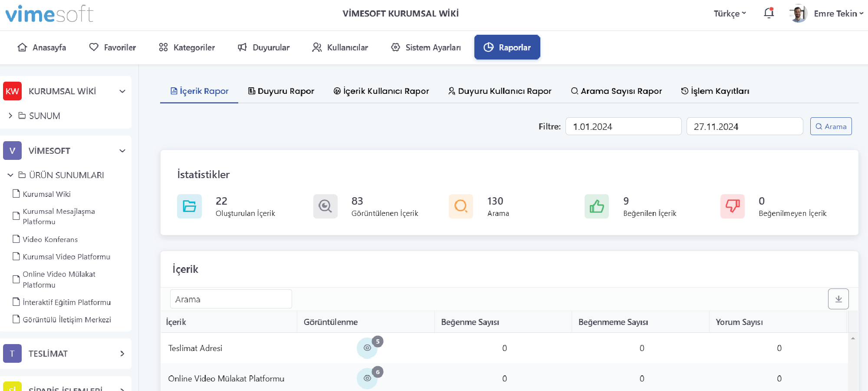Screen dimensions: 868x391
Task: Click the SUNUM folder icon
Action: (22, 116)
